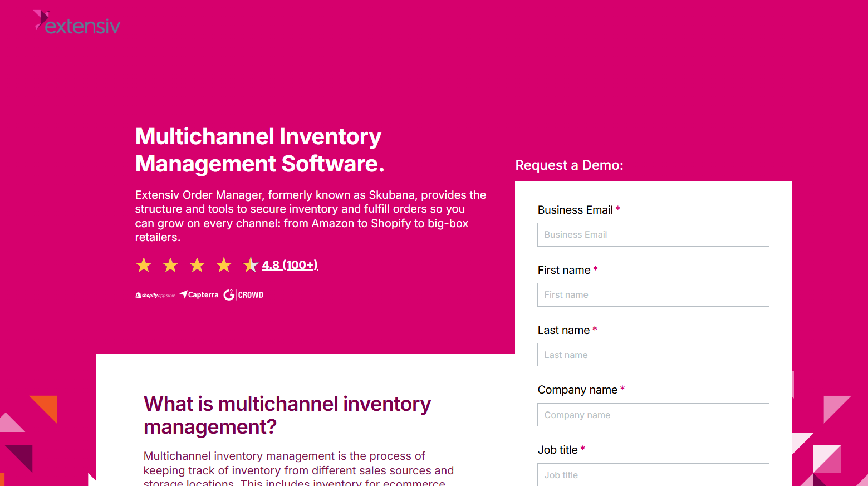The height and width of the screenshot is (486, 868).
Task: Click the first rating star
Action: (144, 265)
